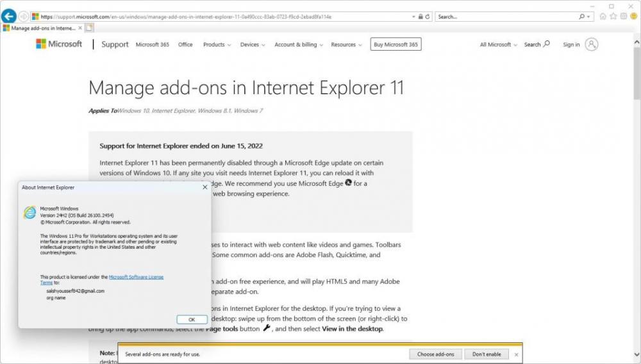
Task: Open the Home page icon
Action: pyautogui.click(x=603, y=17)
